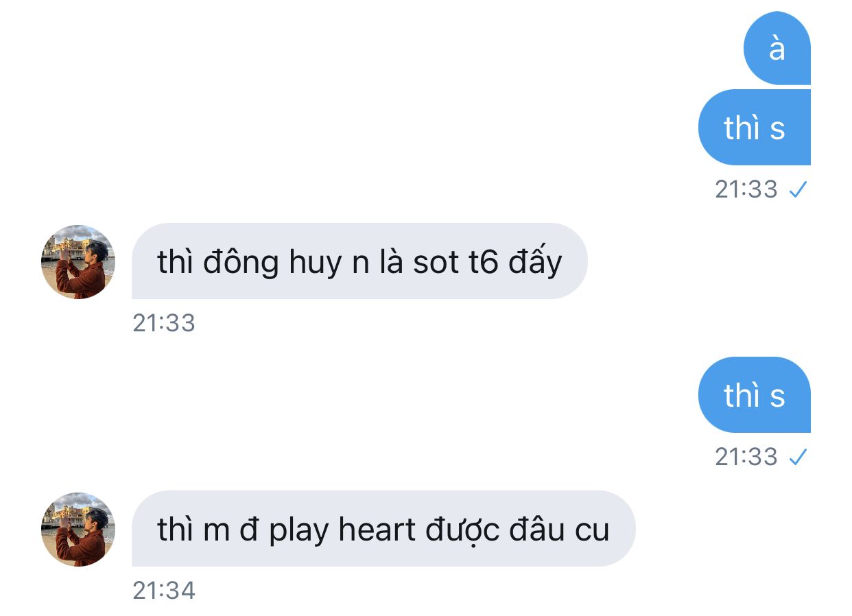The width and height of the screenshot is (852, 616).
Task: Tap the gray 'thì m đ play heart được đâu cu' bubble
Action: pos(383,529)
